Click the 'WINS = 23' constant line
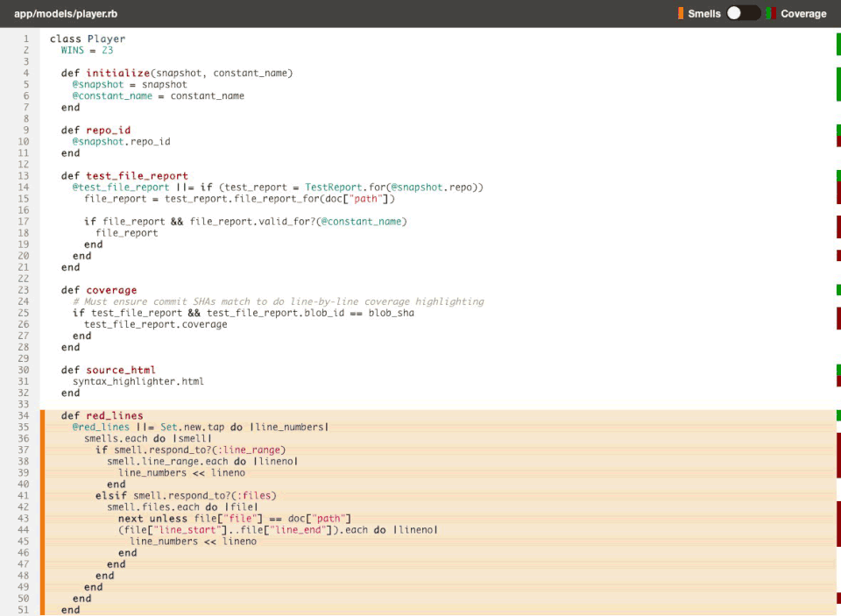Image resolution: width=841 pixels, height=616 pixels. pos(87,50)
